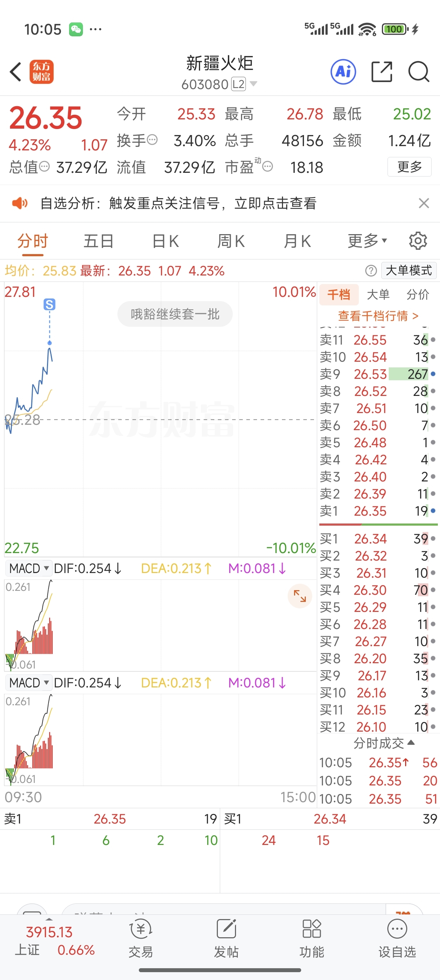Tap info icon next to 市盈

[x=267, y=166]
